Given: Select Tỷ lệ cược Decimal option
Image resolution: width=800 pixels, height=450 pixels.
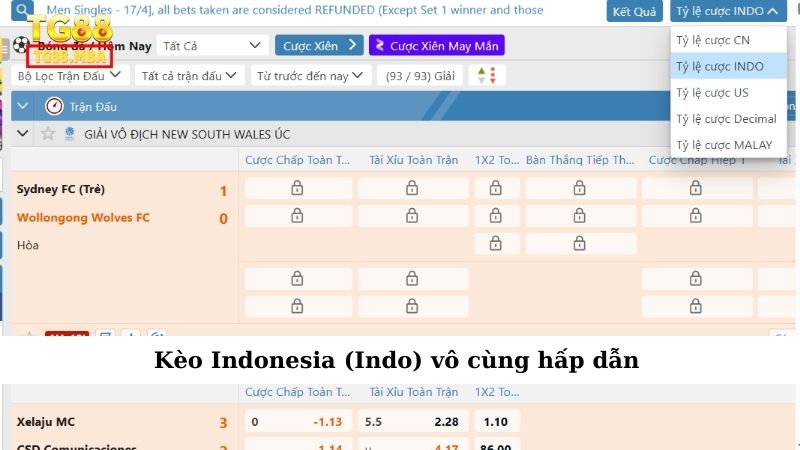Looking at the screenshot, I should pyautogui.click(x=728, y=119).
